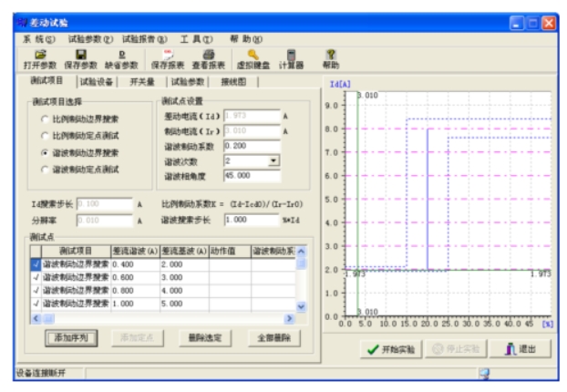The width and height of the screenshot is (567, 392).
Task: Click the 打开参数 (open parameters) toolbar icon
Action: (38, 56)
